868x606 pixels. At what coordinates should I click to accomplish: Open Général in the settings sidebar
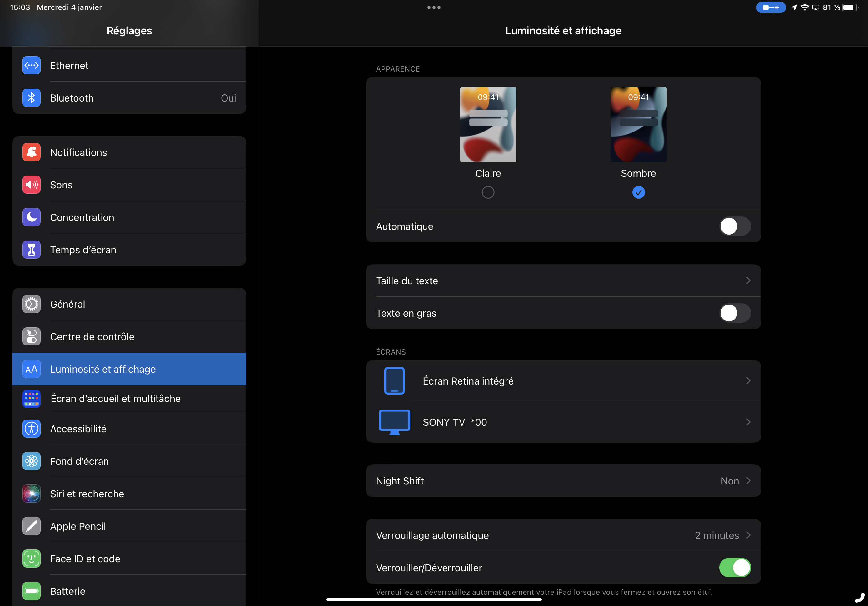(68, 304)
